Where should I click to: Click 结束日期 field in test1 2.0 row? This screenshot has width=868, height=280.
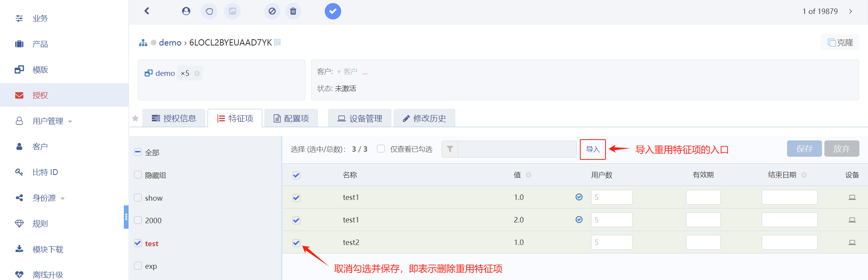[789, 220]
